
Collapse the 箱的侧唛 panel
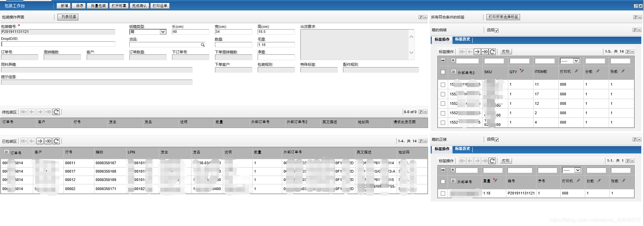point(639,30)
